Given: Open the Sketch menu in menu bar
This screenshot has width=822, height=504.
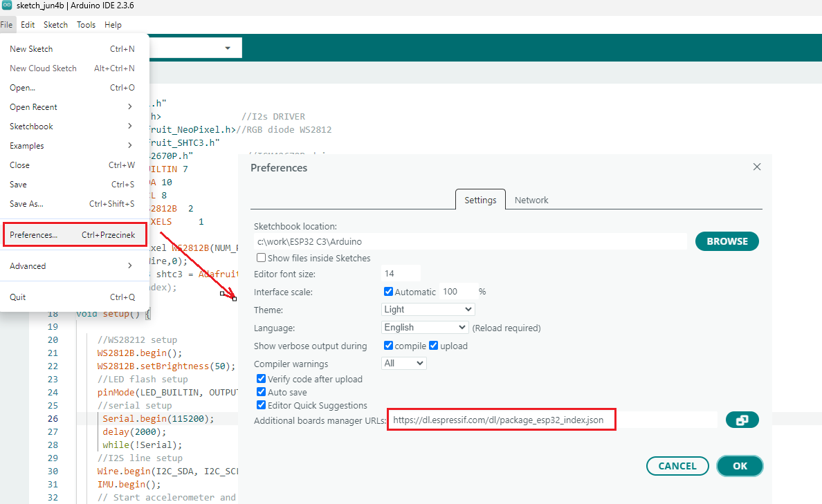Looking at the screenshot, I should (x=55, y=25).
